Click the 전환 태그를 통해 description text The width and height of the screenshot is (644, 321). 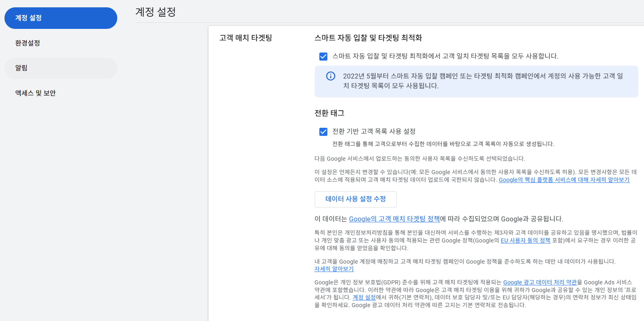443,144
